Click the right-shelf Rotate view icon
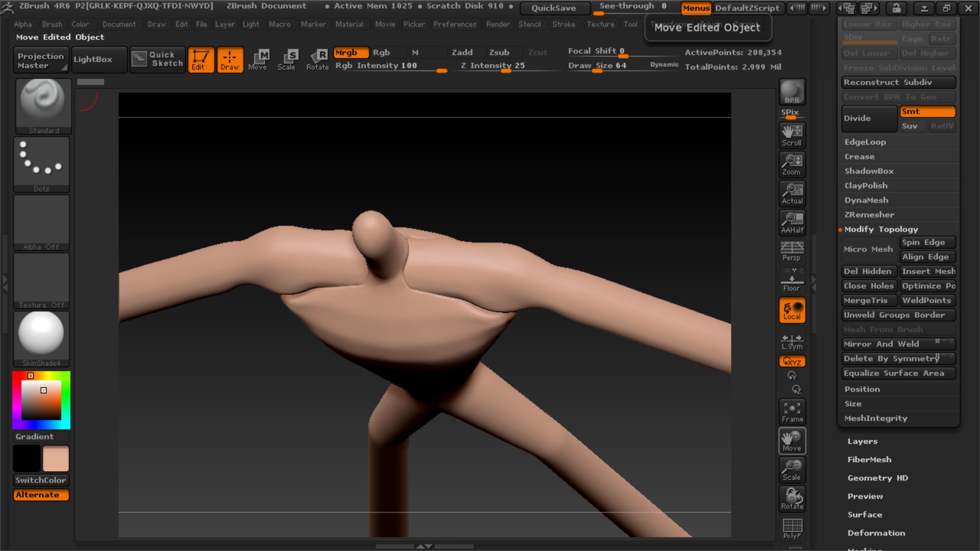The width and height of the screenshot is (980, 551). point(792,499)
